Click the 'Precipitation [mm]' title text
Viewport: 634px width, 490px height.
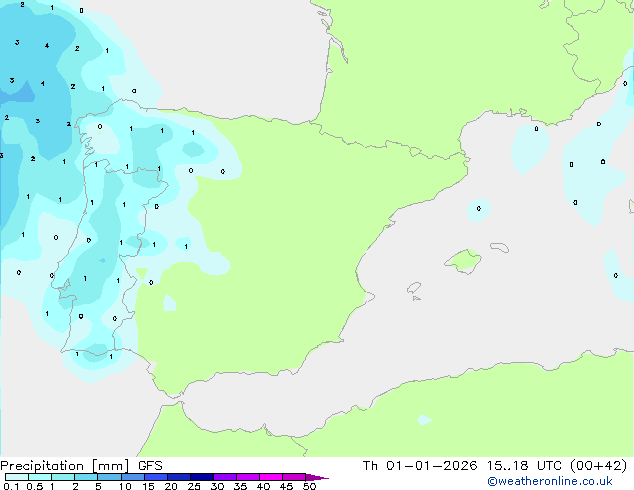[x=65, y=466]
